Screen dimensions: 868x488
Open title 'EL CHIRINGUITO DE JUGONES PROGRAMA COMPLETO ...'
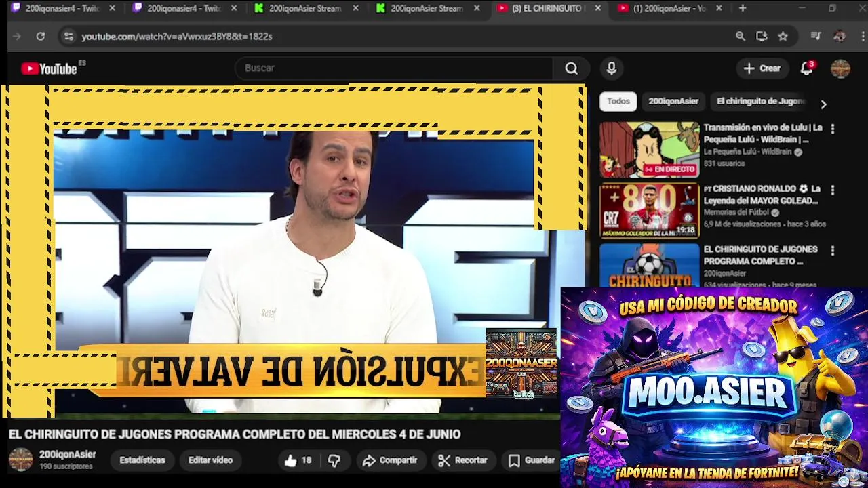click(x=760, y=256)
